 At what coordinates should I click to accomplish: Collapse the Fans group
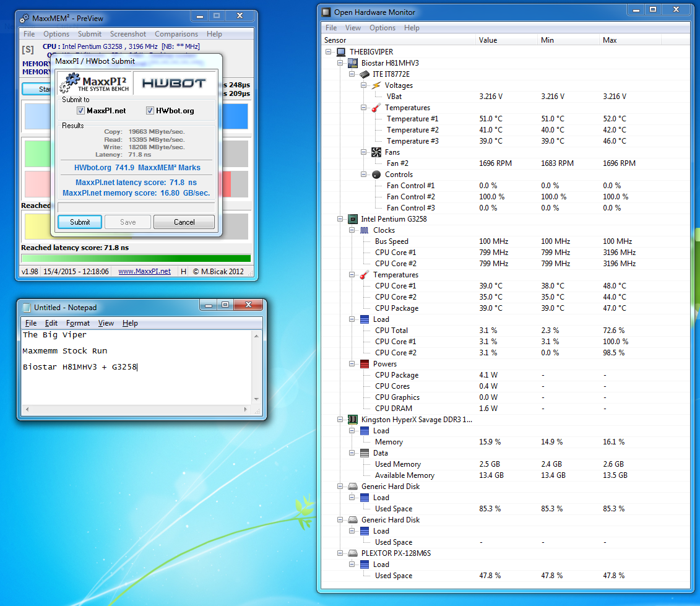[x=363, y=152]
